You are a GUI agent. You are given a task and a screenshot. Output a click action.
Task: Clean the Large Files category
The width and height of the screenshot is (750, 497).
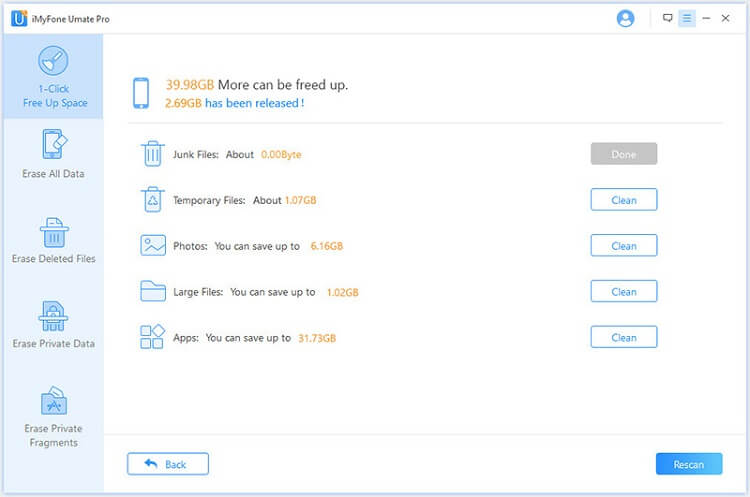(x=624, y=292)
